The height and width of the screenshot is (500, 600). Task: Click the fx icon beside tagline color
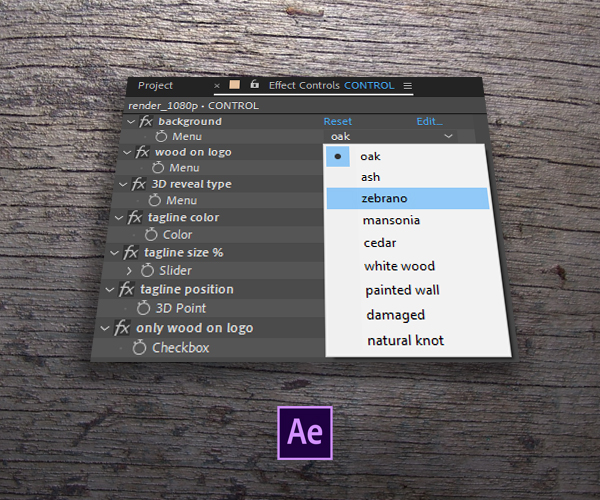coord(135,217)
